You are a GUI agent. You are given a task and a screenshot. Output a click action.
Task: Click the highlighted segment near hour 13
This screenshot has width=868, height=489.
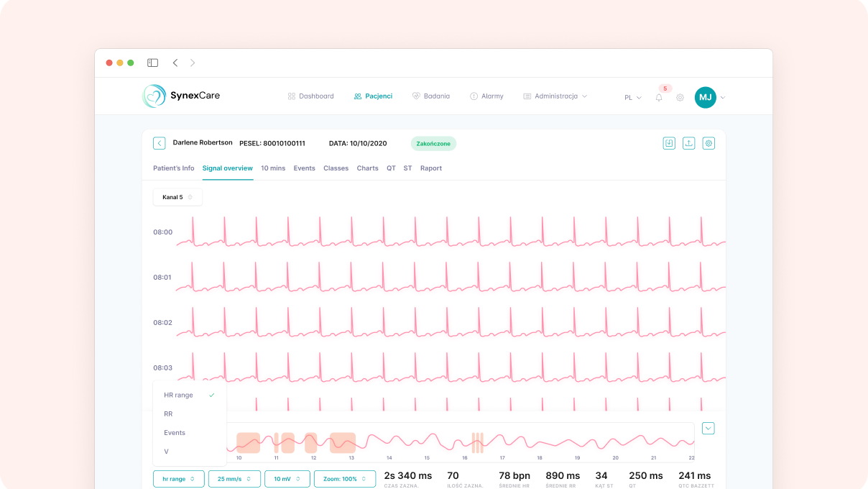tap(343, 443)
